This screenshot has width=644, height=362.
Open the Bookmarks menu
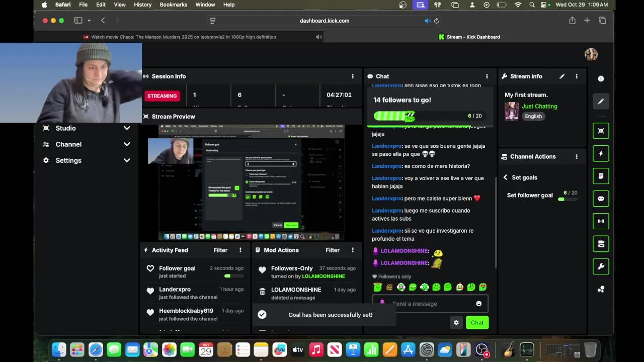click(173, 5)
